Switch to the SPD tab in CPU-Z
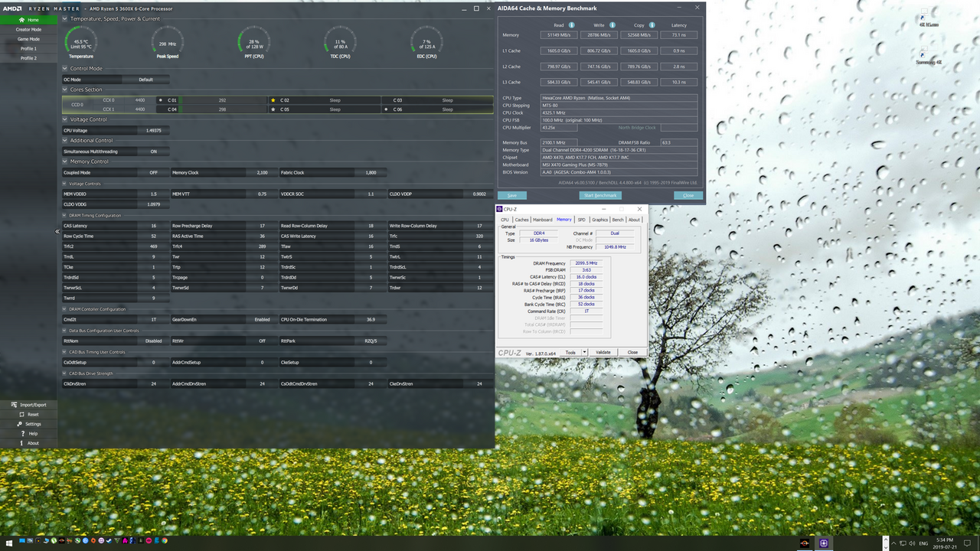980x551 pixels. point(581,220)
